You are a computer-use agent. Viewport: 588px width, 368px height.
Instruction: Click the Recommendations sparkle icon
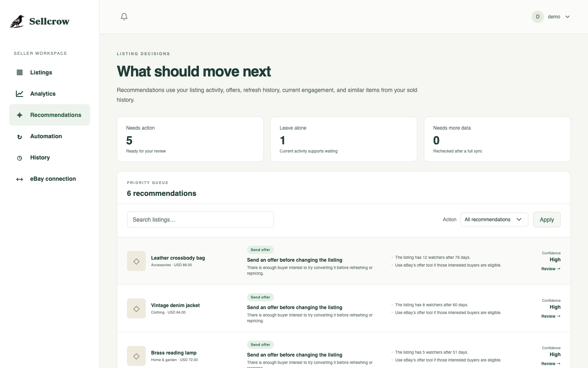(x=20, y=115)
